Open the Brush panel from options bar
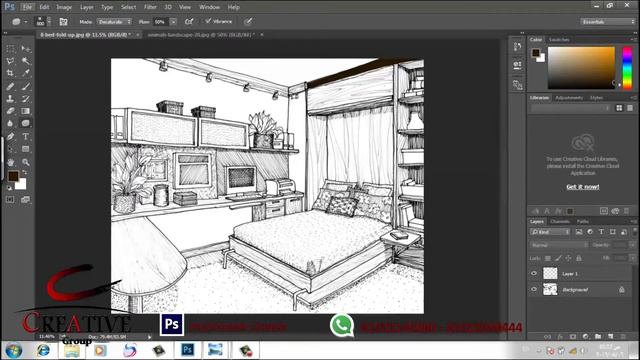 point(63,22)
